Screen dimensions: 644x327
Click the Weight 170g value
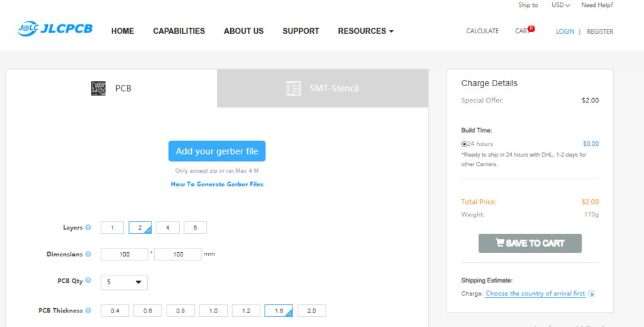pos(591,214)
